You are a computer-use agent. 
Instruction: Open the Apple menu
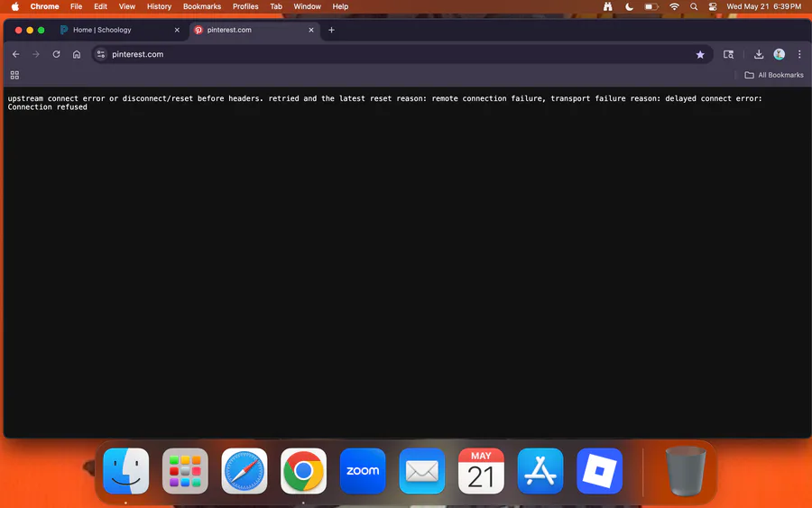(15, 6)
